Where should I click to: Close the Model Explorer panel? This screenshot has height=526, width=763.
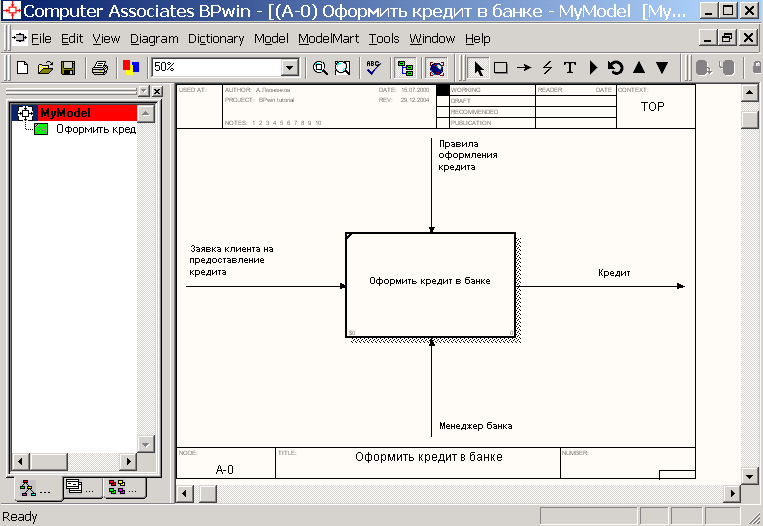(x=157, y=91)
